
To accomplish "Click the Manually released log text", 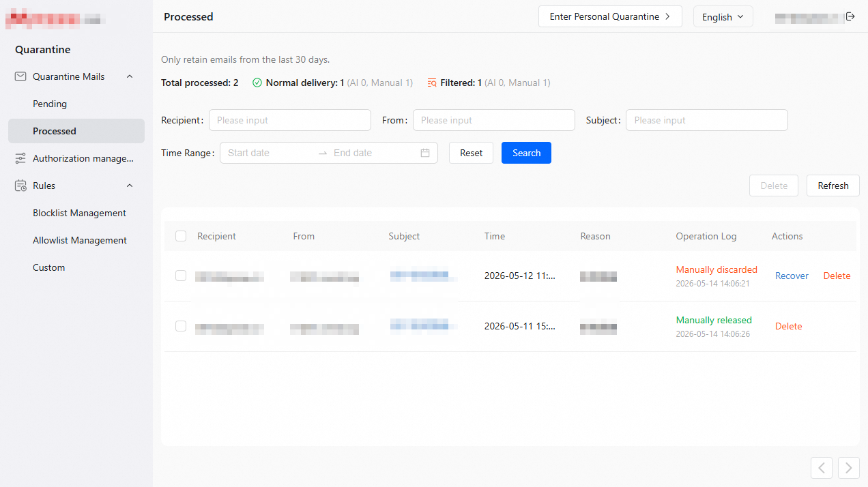I will point(714,320).
